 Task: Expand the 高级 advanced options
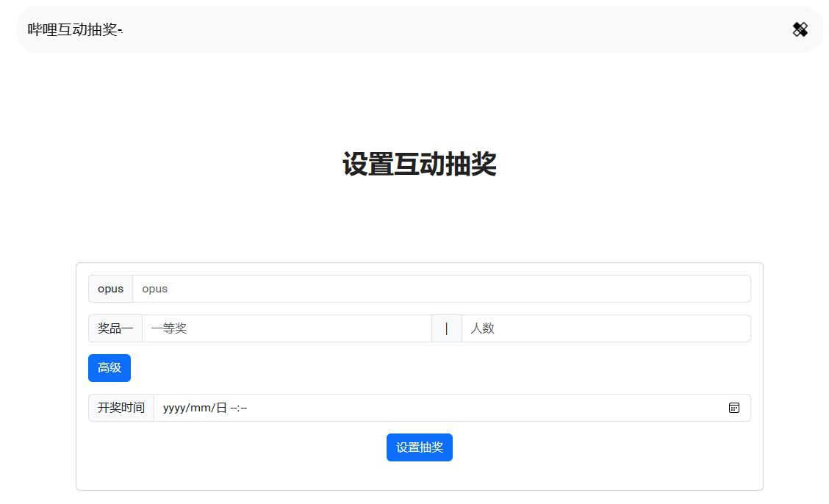pos(110,368)
